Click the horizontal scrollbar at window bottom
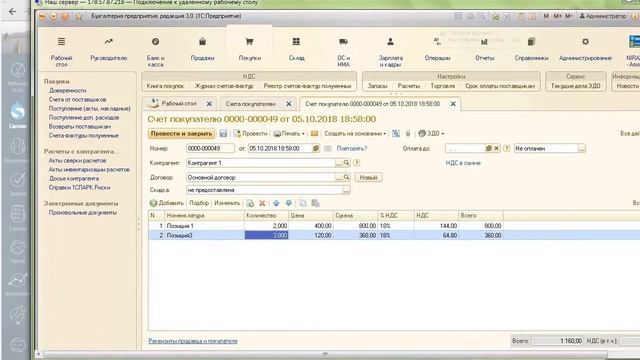Screen dimensions: 640x360 pos(325,354)
